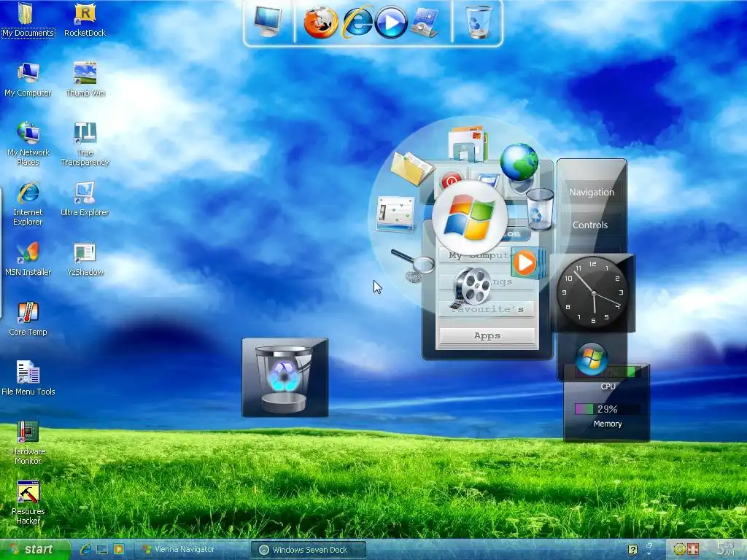Click red power button in Vienna Navigator
Viewport: 747px width, 560px height.
(451, 180)
